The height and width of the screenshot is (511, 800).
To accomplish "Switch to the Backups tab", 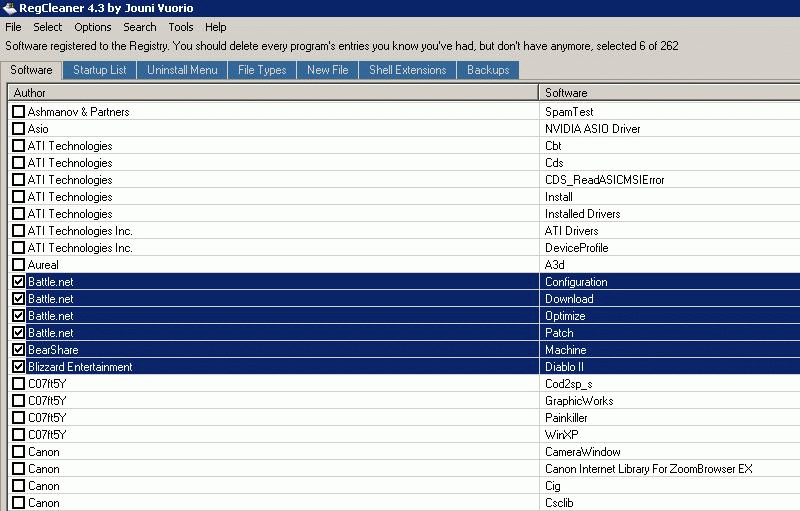I will click(488, 70).
